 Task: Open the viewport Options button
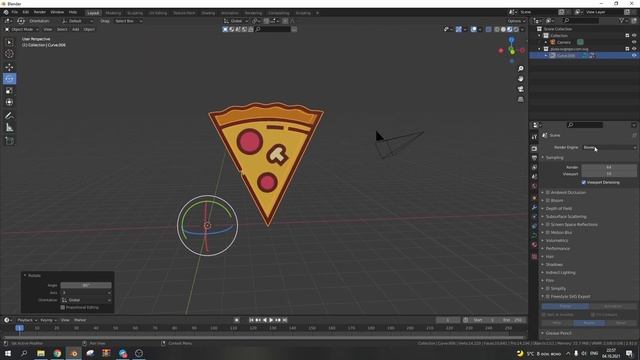pos(516,21)
